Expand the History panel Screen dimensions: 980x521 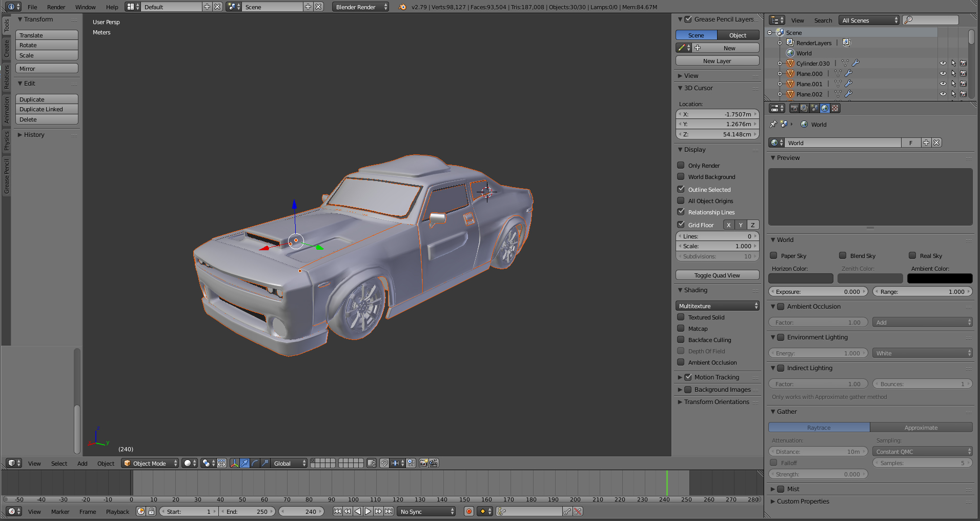[34, 135]
